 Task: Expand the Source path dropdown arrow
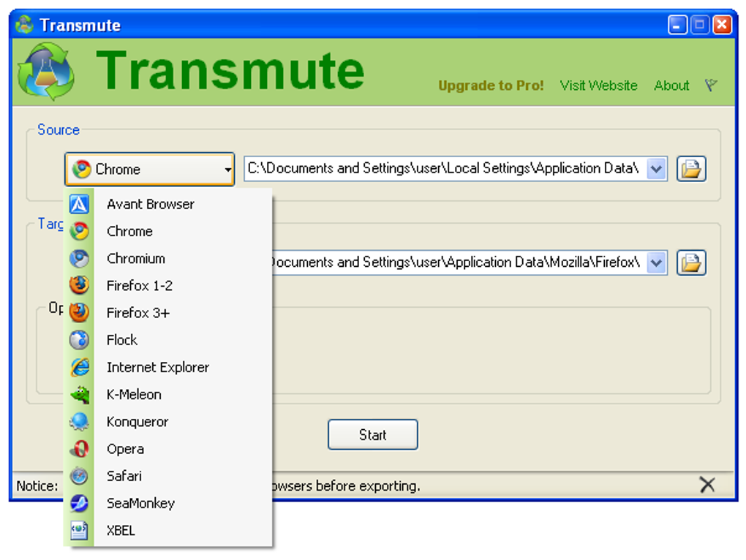(x=656, y=169)
